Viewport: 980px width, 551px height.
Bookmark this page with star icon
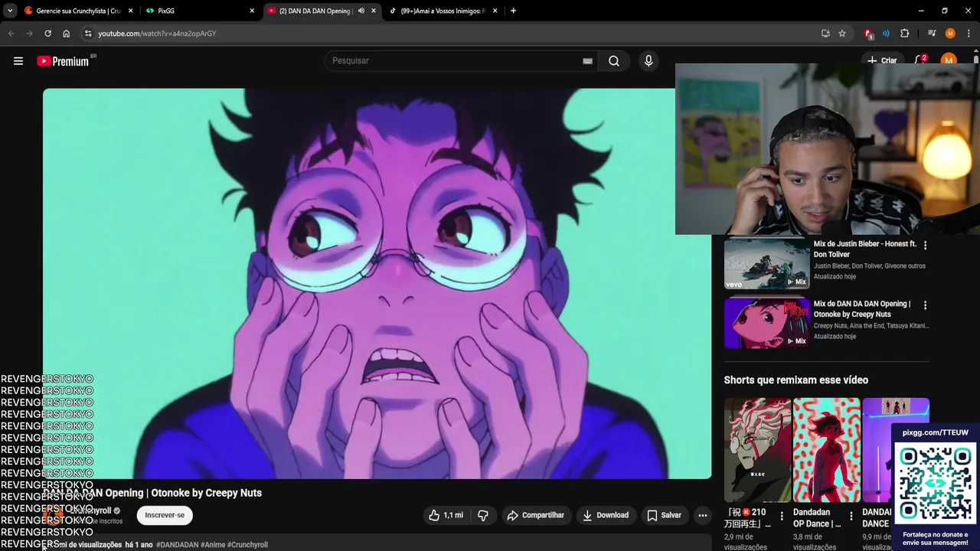[842, 34]
